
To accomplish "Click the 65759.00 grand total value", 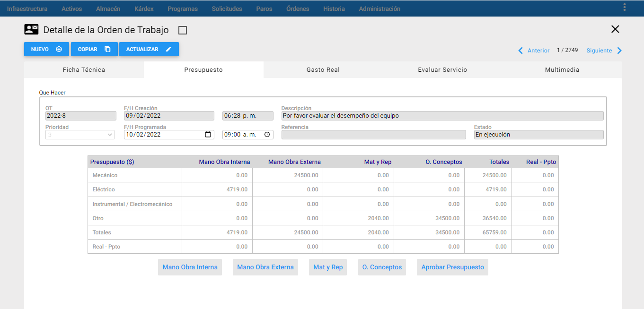I will [x=494, y=232].
